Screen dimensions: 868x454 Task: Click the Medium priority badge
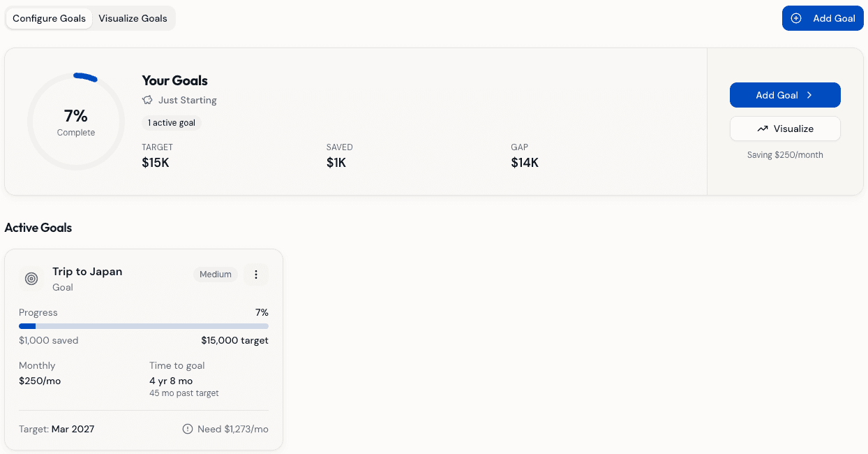click(215, 274)
